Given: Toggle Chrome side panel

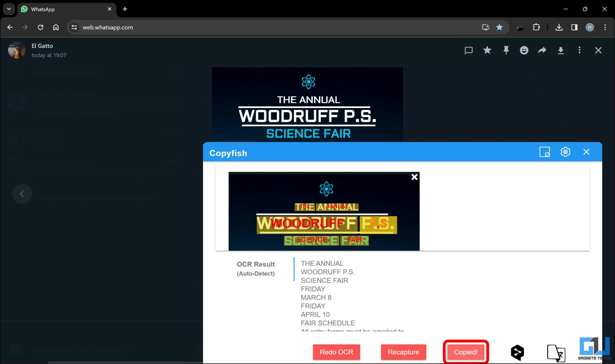Looking at the screenshot, I should [x=574, y=27].
